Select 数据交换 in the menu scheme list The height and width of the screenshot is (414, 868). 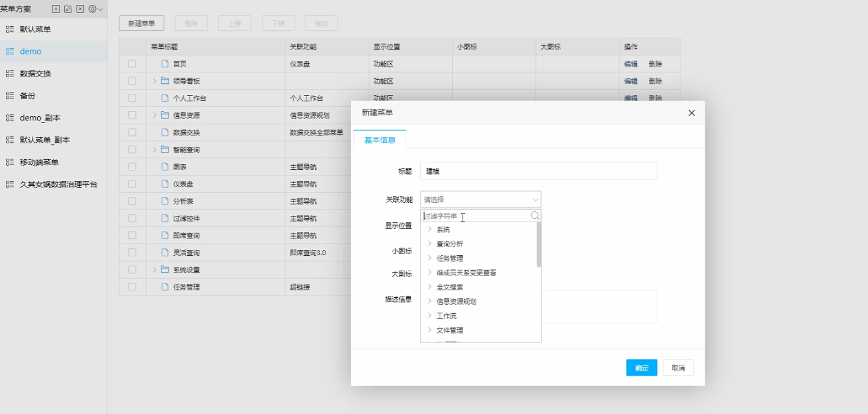point(36,74)
